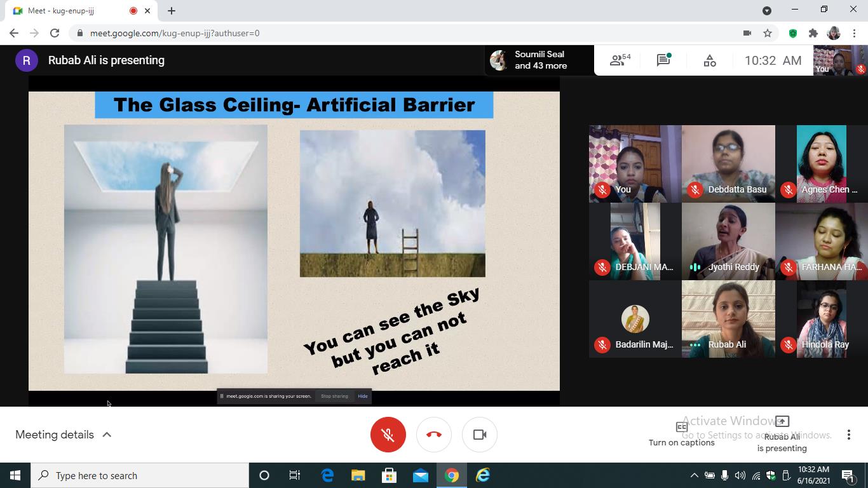
Task: Open the Activities shapes icon
Action: [x=710, y=60]
